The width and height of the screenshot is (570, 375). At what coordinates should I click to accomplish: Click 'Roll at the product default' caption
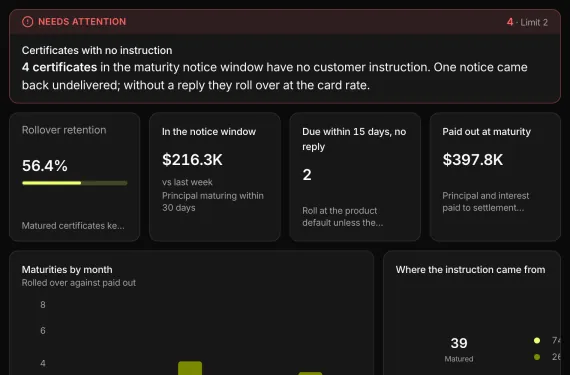(x=342, y=217)
